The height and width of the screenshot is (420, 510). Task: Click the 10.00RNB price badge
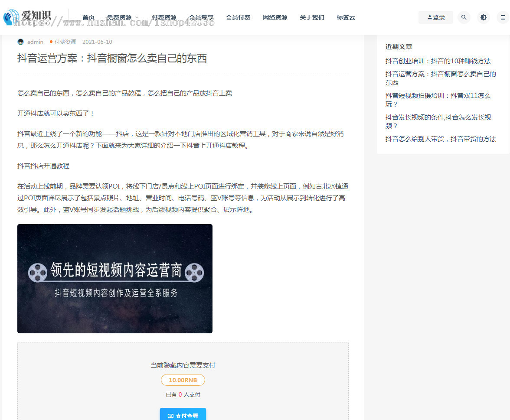(x=183, y=380)
